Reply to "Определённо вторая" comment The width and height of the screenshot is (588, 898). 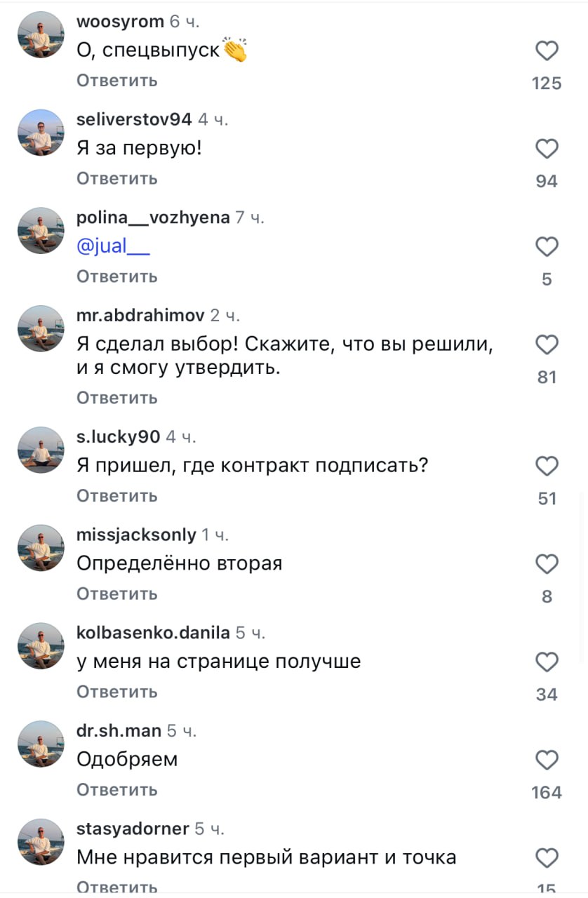point(117,594)
